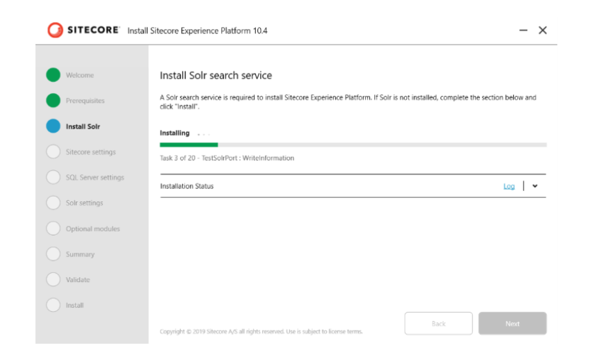This screenshot has width=596, height=364.
Task: Select the Welcome step circle
Action: [x=54, y=75]
